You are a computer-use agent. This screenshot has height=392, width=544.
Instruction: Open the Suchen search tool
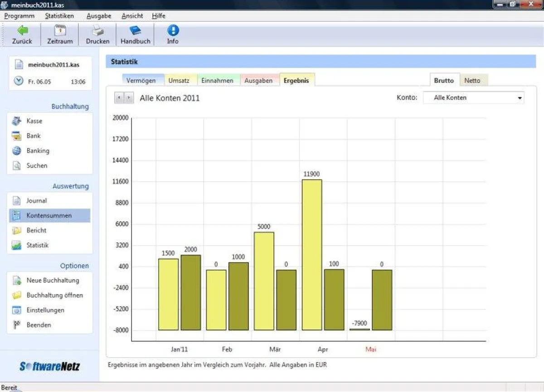point(36,165)
